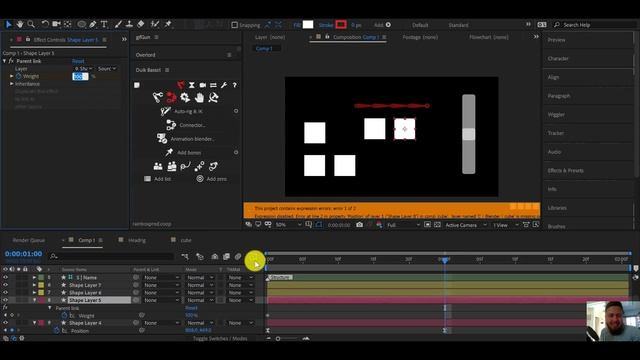The image size is (640, 360).
Task: Switch to Footage (none) tab
Action: [x=420, y=37]
